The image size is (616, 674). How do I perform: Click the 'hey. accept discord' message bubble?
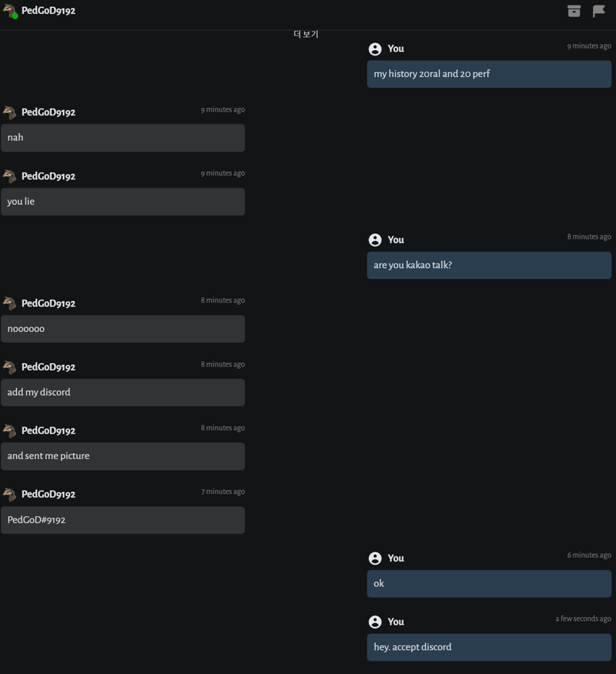tap(489, 647)
